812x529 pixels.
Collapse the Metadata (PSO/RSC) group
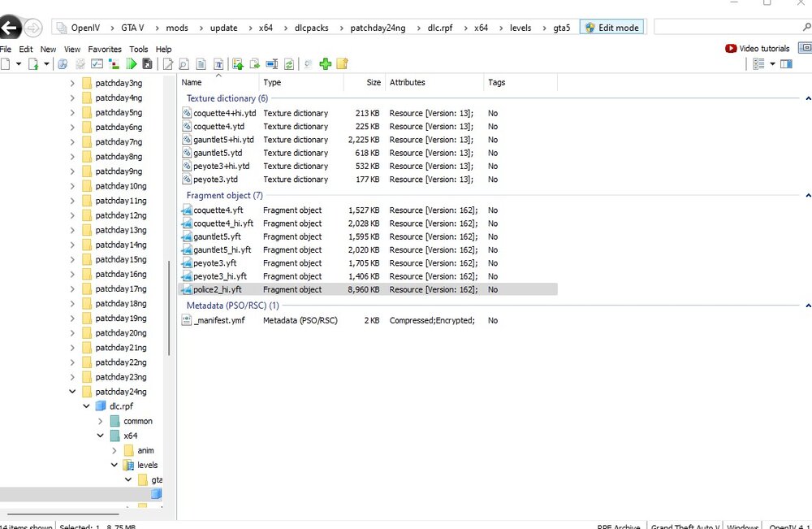[808, 306]
